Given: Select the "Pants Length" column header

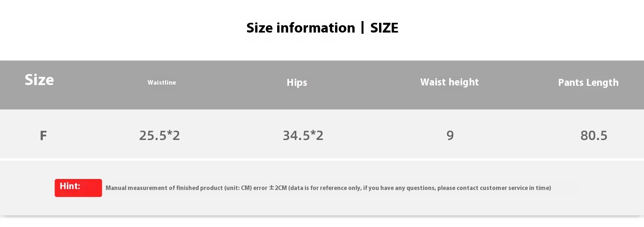Looking at the screenshot, I should click(x=588, y=83).
